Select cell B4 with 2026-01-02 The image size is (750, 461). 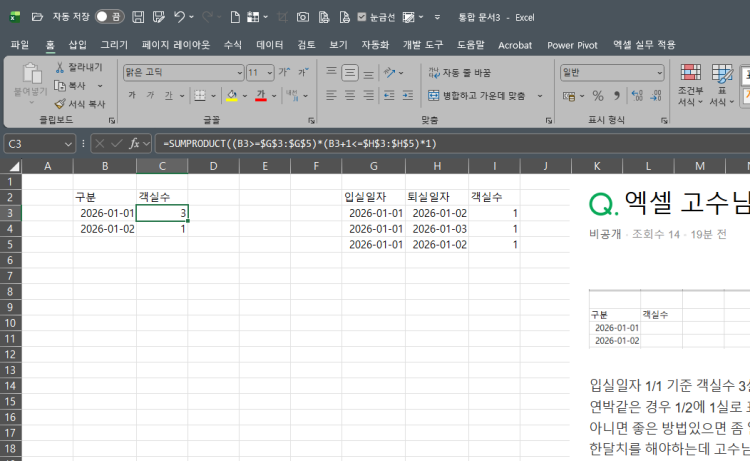pos(105,229)
